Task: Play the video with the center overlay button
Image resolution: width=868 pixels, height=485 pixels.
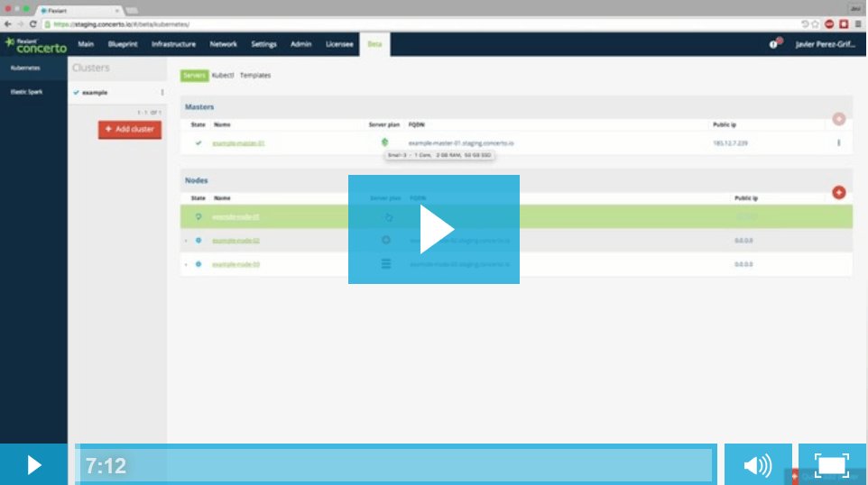Action: point(433,229)
